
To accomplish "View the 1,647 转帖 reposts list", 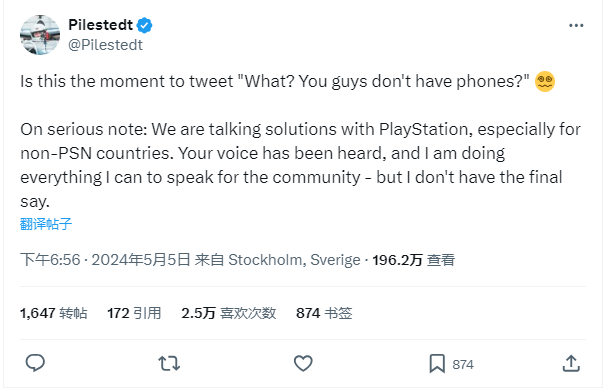I will tap(54, 313).
